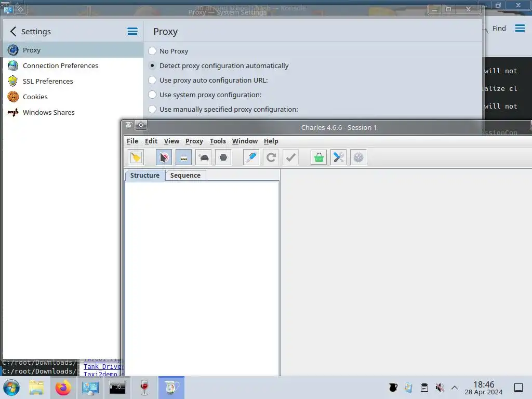Open the File menu in Charles
Screen dimensions: 532x399
pos(132,141)
